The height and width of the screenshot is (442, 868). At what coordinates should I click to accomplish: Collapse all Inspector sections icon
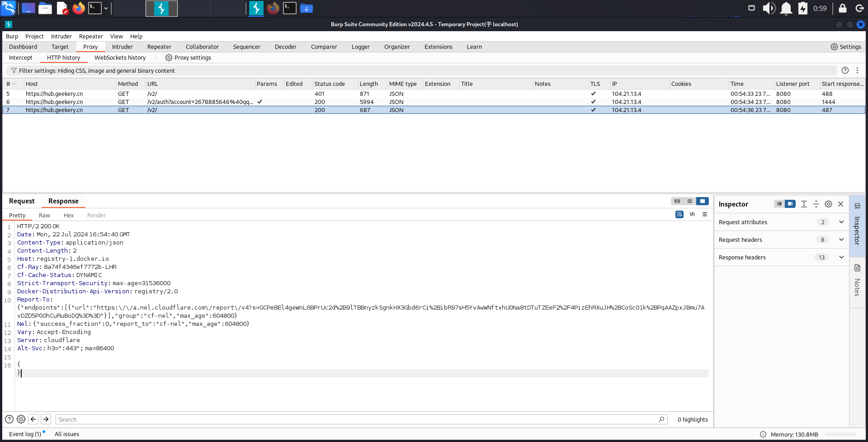click(816, 204)
